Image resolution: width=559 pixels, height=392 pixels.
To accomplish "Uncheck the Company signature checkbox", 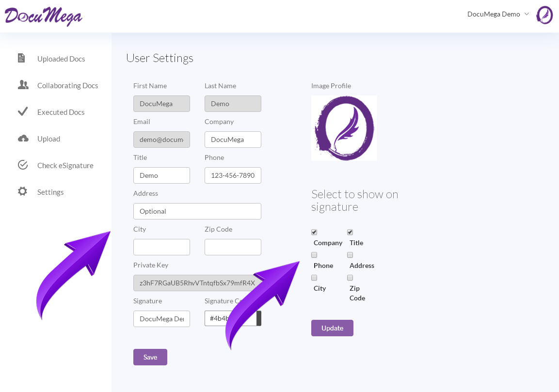I will click(x=314, y=232).
